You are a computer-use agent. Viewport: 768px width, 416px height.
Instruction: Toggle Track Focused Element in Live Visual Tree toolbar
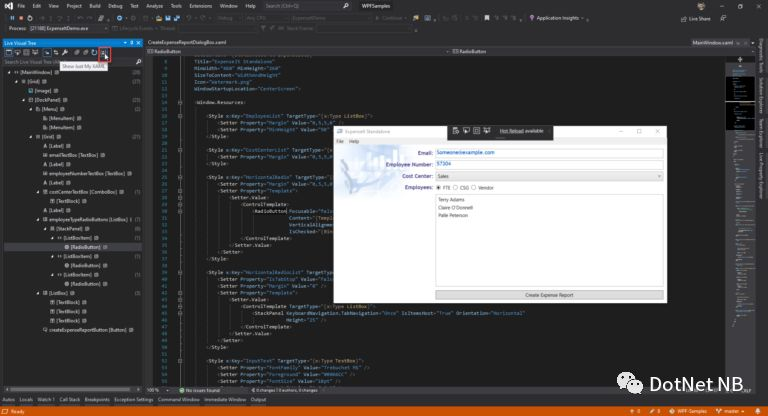(35, 52)
